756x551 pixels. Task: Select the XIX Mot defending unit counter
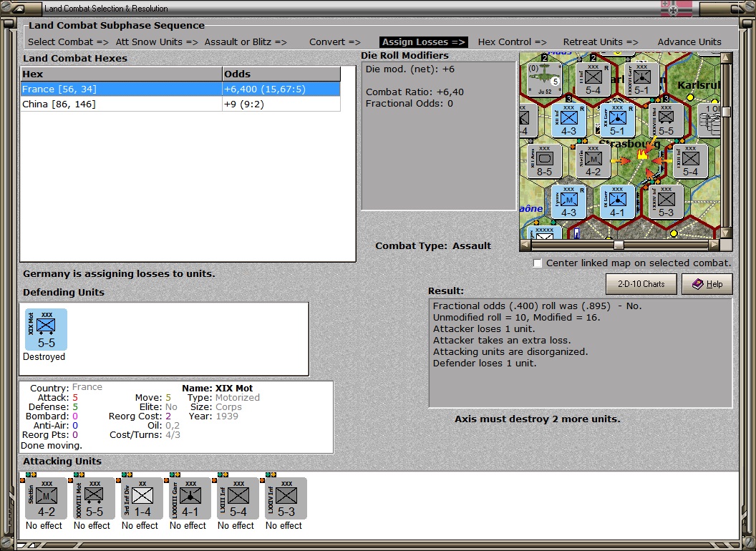click(x=47, y=329)
